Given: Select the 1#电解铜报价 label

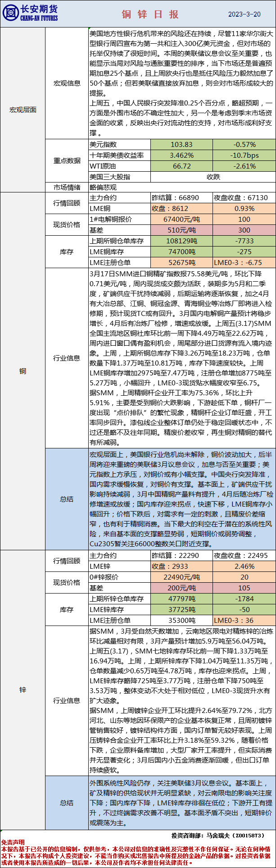Looking at the screenshot, I should pos(119,219).
